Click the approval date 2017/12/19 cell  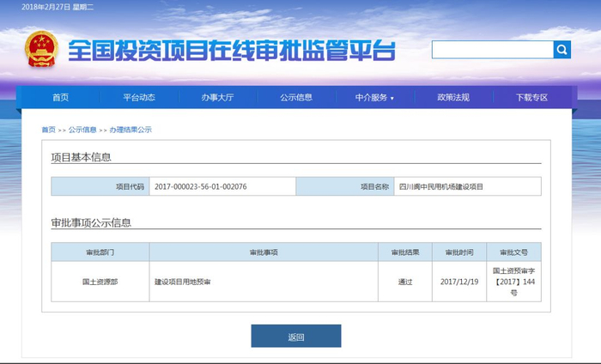(x=458, y=282)
